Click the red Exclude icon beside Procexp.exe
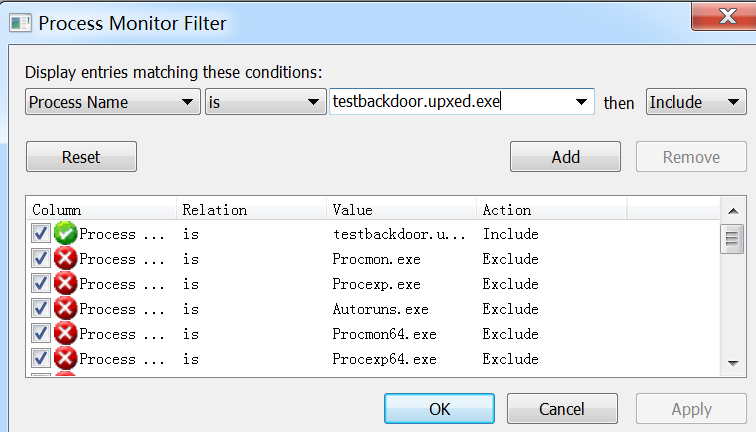This screenshot has width=756, height=432. tap(66, 284)
